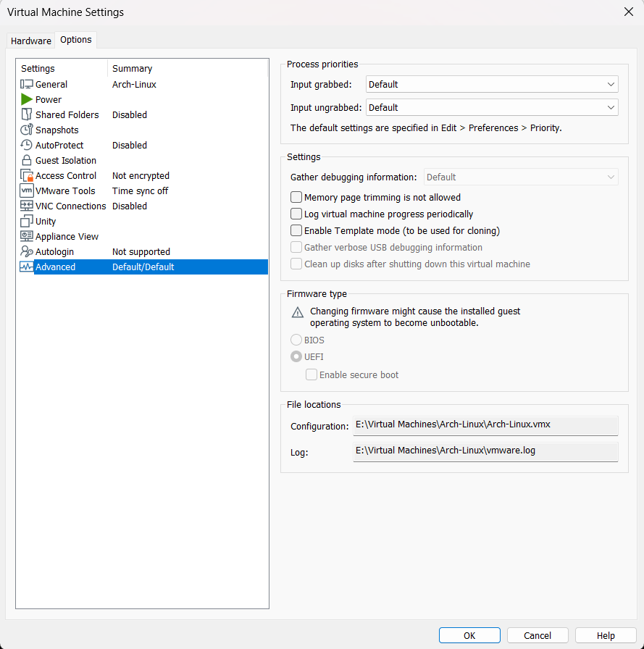Click the 'Arch-Linux' summary text
Screen dimensions: 644x649
coord(134,85)
